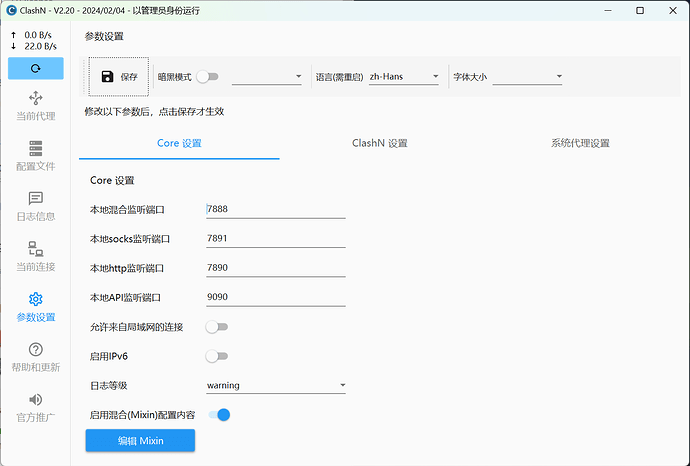Open the 语言 zh-Hans dropdown

click(404, 77)
